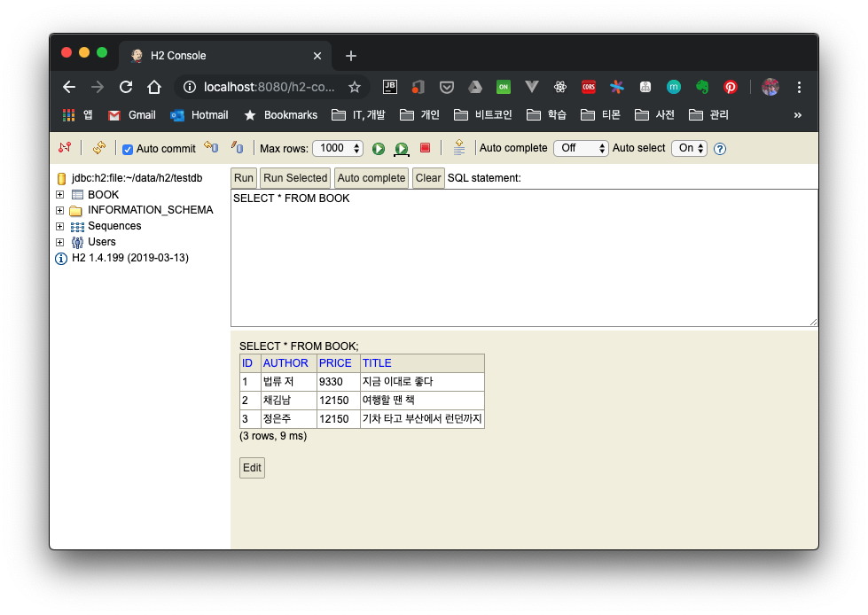The height and width of the screenshot is (615, 868).
Task: Click the Disconnect icon in H2 toolbar
Action: click(64, 148)
